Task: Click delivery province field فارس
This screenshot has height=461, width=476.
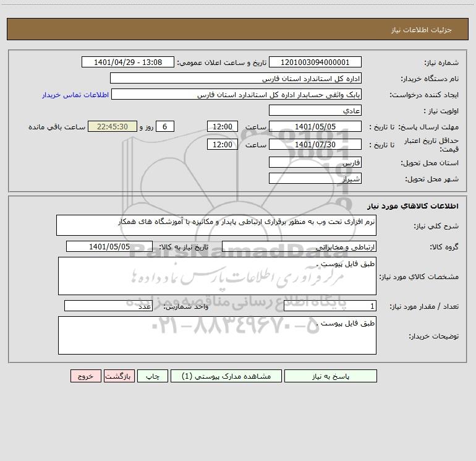Action: pyautogui.click(x=315, y=162)
